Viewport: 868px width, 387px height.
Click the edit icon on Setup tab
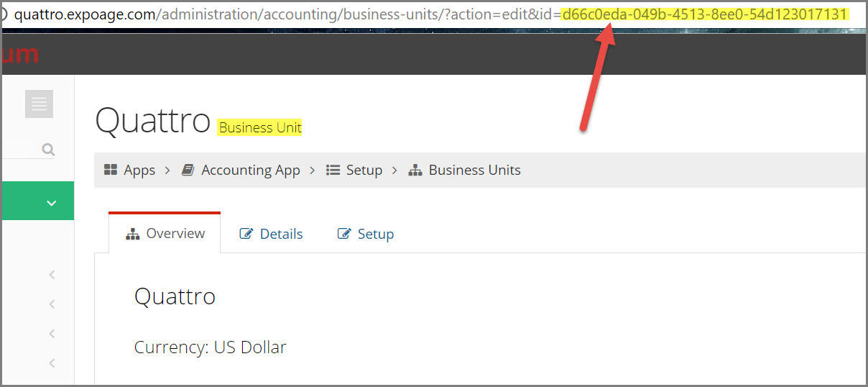(344, 234)
